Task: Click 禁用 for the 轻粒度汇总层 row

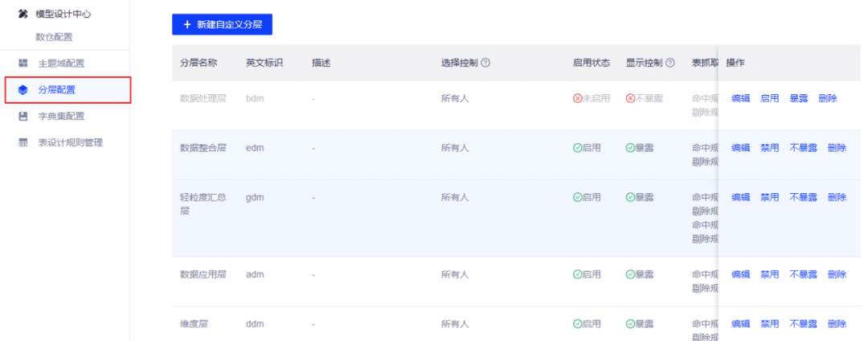Action: tap(769, 197)
